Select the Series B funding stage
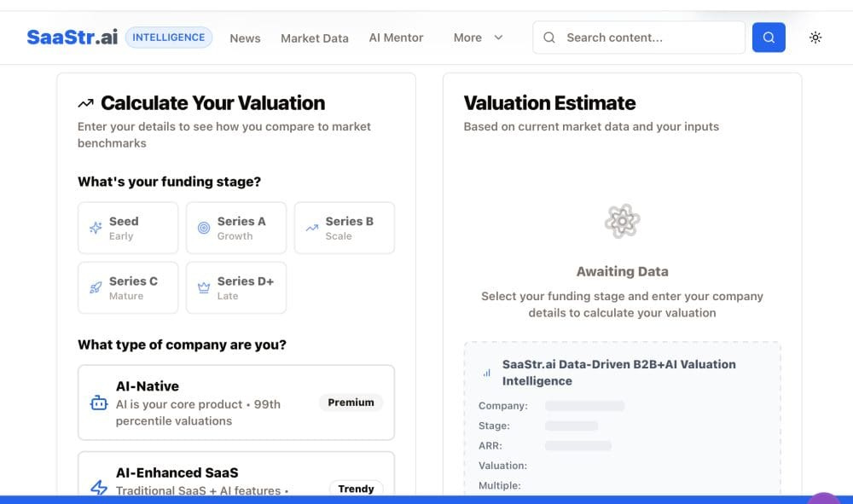 [x=345, y=228]
